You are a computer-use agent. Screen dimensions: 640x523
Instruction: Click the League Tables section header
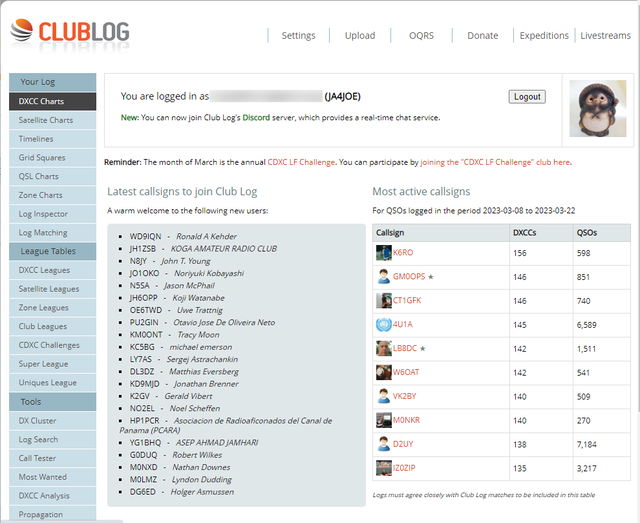tap(53, 251)
